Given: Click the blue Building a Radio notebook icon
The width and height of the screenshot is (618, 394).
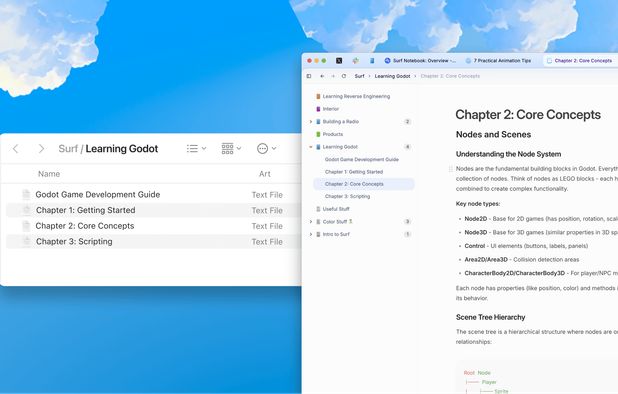Looking at the screenshot, I should (318, 121).
